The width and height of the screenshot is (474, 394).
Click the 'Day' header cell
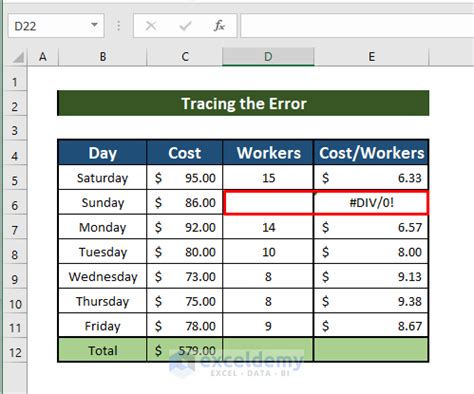(102, 153)
